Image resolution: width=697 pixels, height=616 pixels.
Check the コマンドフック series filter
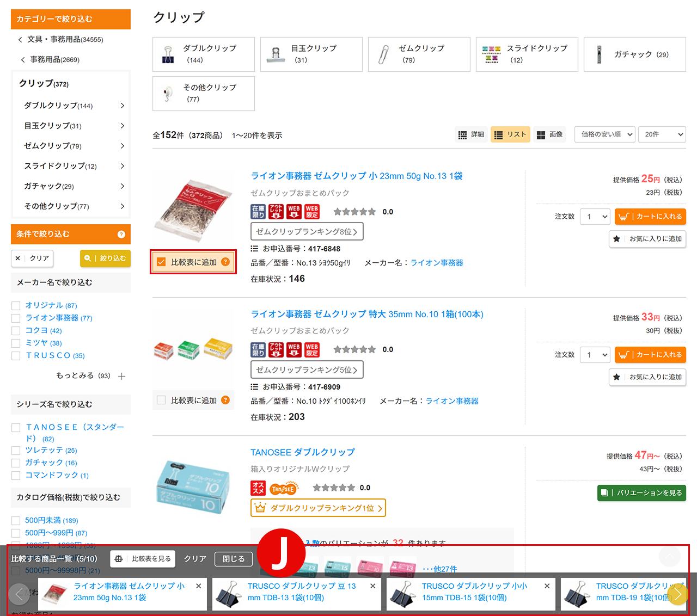pos(16,476)
